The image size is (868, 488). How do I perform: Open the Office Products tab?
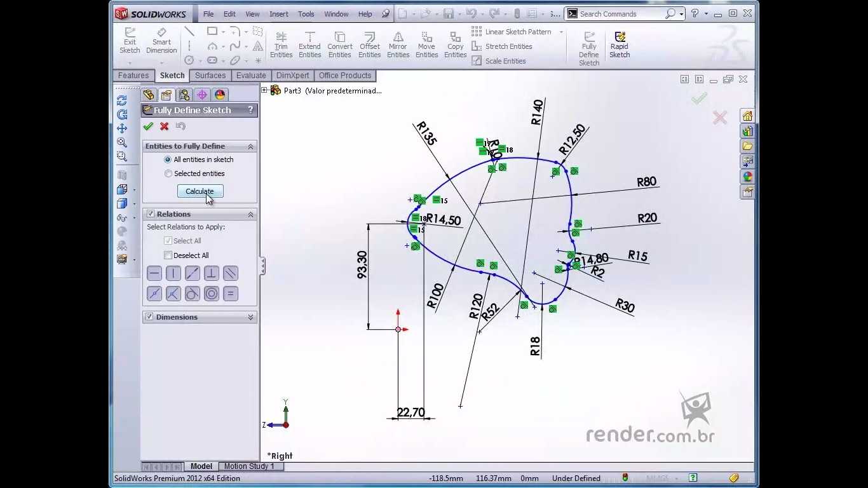coord(345,76)
